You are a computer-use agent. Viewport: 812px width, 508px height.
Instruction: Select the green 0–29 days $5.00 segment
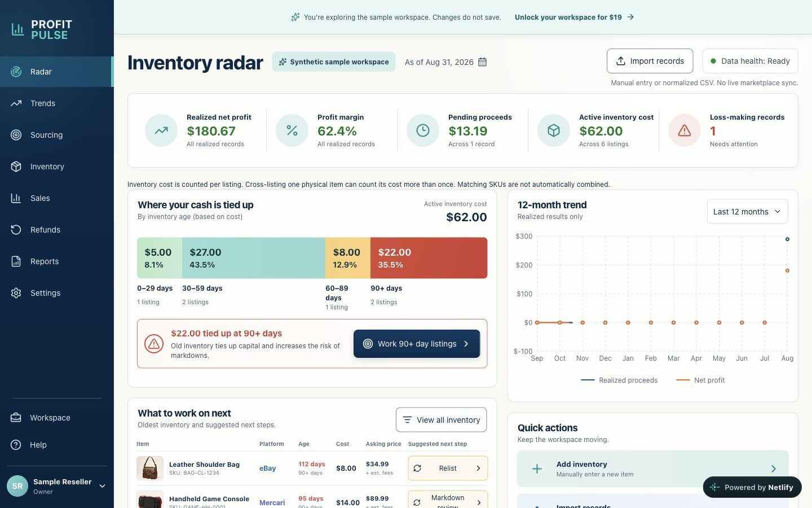click(x=160, y=258)
